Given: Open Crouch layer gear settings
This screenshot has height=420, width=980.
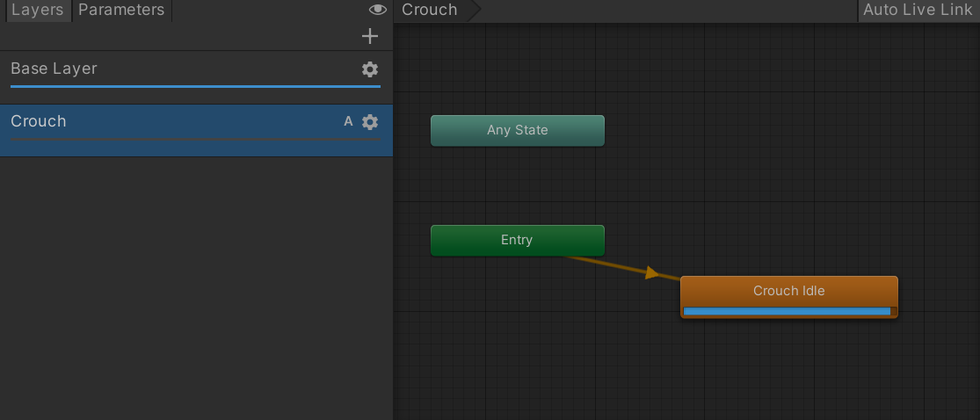Looking at the screenshot, I should pos(370,122).
